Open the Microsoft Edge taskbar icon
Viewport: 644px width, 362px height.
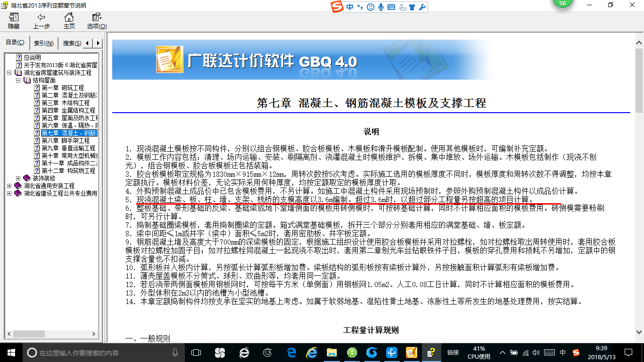coord(292,353)
